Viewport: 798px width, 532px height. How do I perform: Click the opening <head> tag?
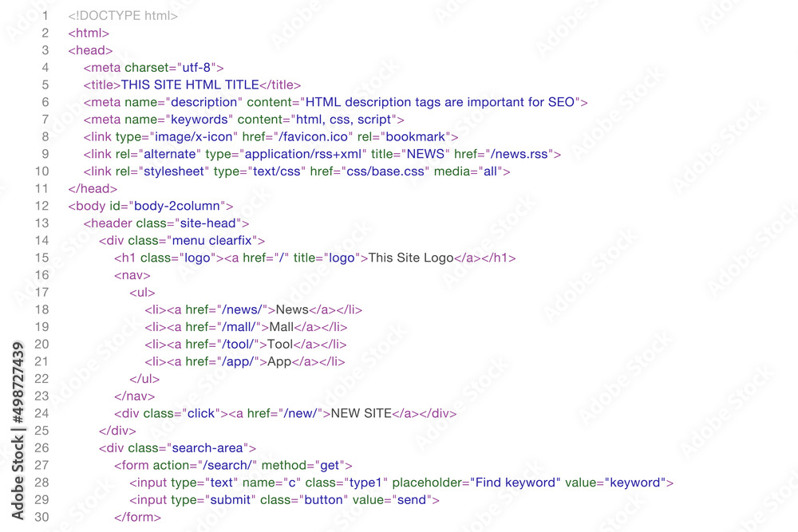click(x=91, y=50)
